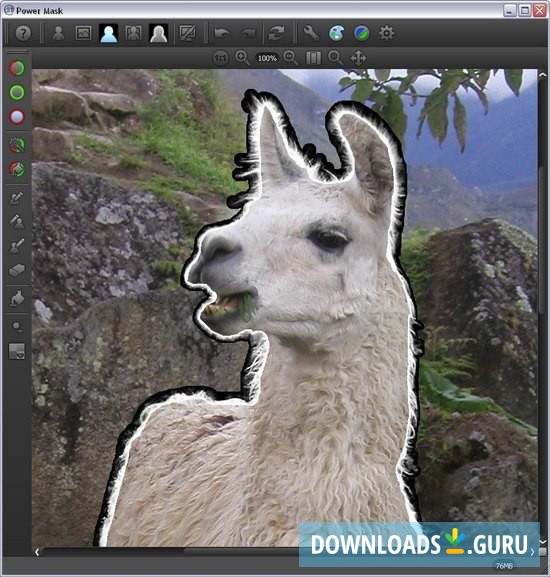Select the brush with person silhouette tool
The image size is (550, 577).
click(x=17, y=246)
